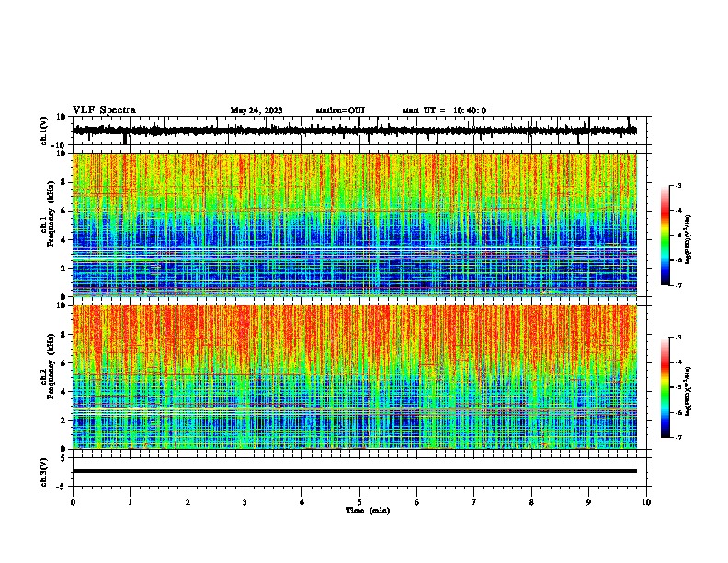Click time axis tick label "9"
This screenshot has width=728, height=563.
coord(588,502)
